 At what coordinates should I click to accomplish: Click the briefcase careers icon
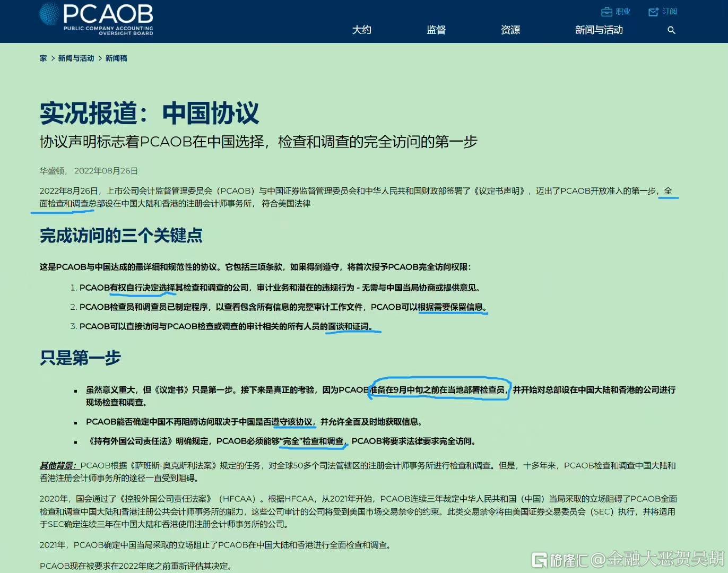tap(606, 12)
